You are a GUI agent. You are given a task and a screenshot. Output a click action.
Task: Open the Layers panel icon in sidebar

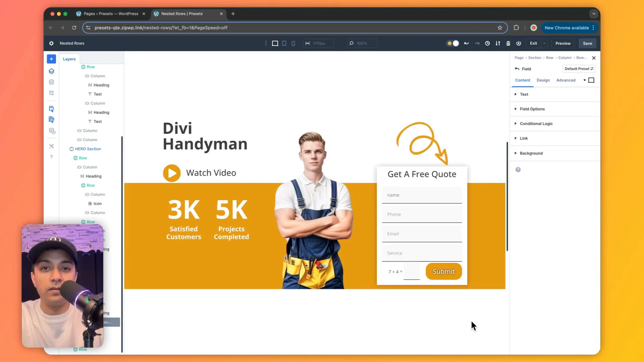[x=51, y=71]
